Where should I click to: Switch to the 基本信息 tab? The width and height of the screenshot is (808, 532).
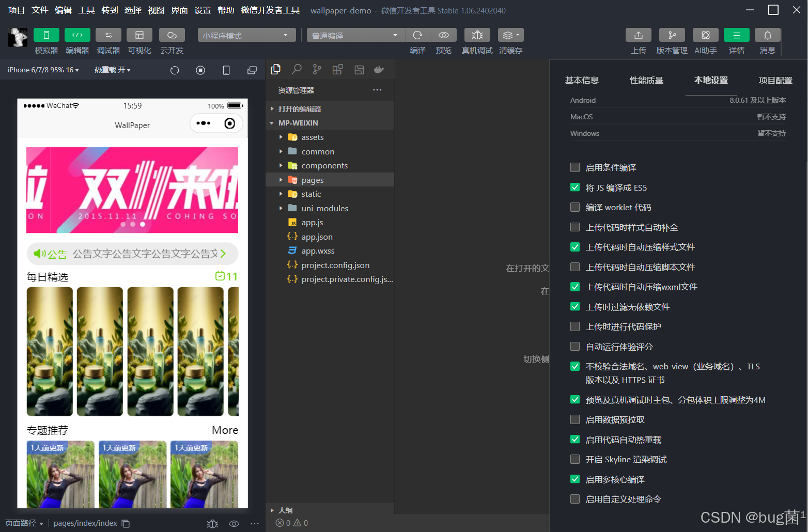[582, 80]
